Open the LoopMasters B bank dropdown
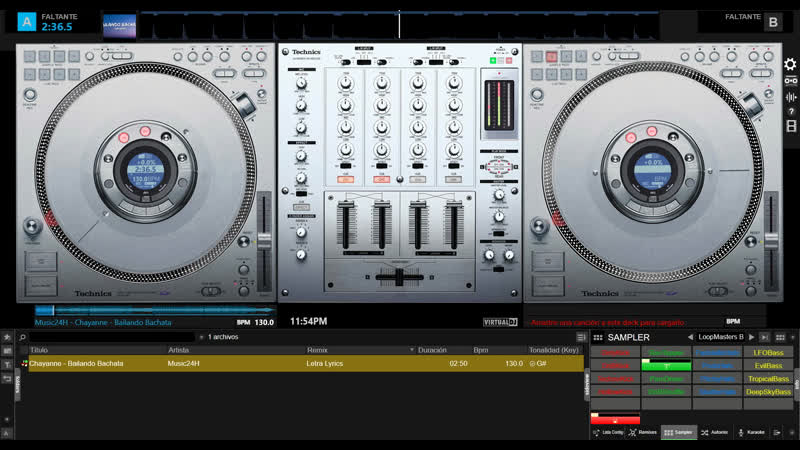The image size is (800, 450). [x=720, y=337]
